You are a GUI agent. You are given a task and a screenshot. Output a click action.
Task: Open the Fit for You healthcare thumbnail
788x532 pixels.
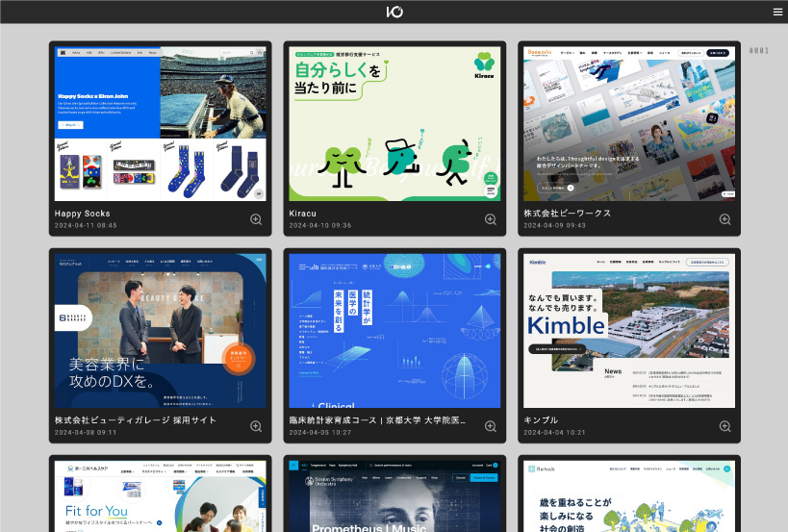pos(161,496)
